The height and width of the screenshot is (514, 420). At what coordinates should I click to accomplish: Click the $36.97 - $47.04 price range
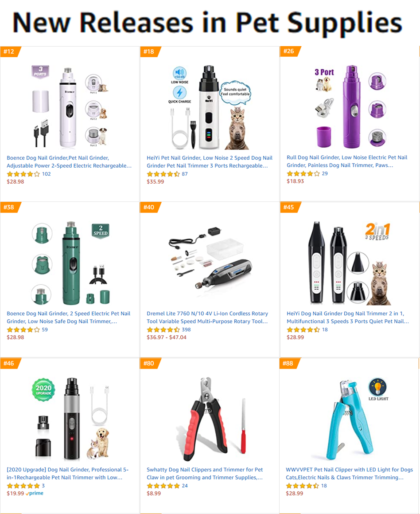pyautogui.click(x=166, y=337)
